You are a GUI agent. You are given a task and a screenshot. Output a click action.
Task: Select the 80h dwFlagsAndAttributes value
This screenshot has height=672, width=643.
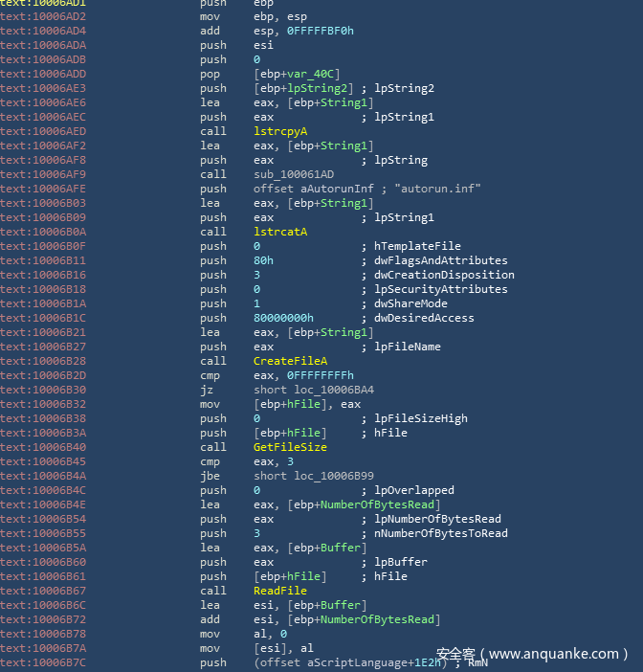pos(264,260)
